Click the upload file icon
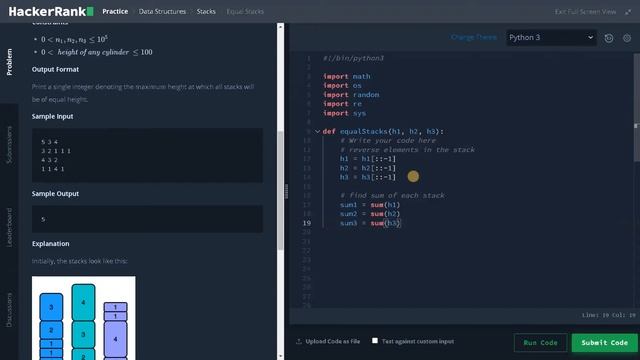640x360 pixels. (x=299, y=341)
